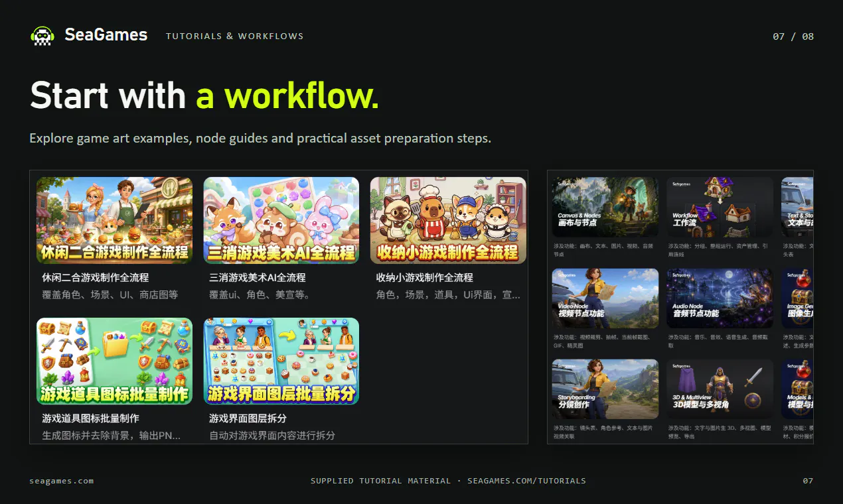The height and width of the screenshot is (504, 843).
Task: Open the Audio Node 音频节点功能 card
Action: (720, 298)
